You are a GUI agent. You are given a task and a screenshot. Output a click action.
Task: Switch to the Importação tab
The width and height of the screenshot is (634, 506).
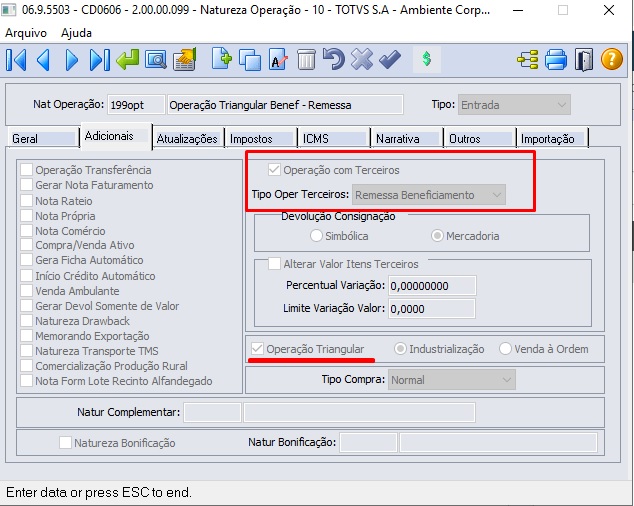pyautogui.click(x=553, y=139)
